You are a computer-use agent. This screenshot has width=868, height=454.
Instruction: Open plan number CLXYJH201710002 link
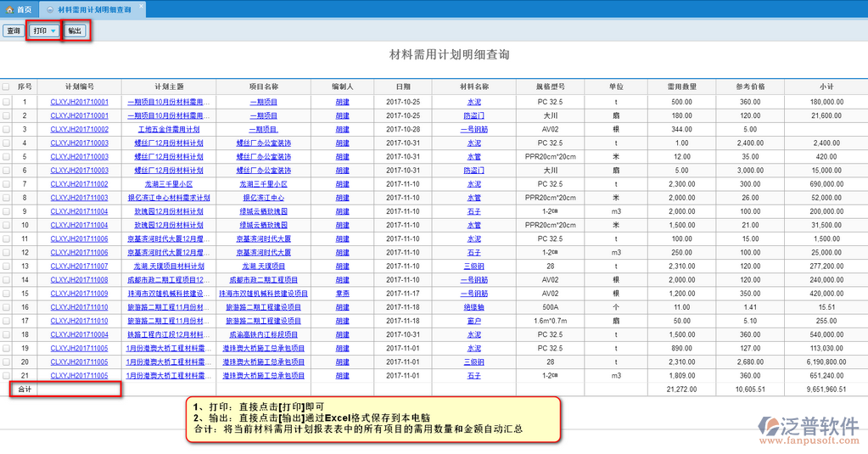tap(79, 129)
